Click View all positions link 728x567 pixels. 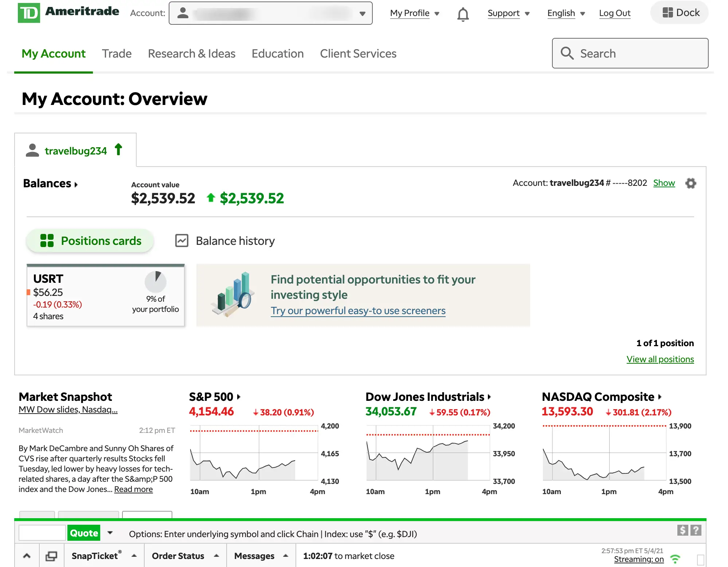(660, 359)
